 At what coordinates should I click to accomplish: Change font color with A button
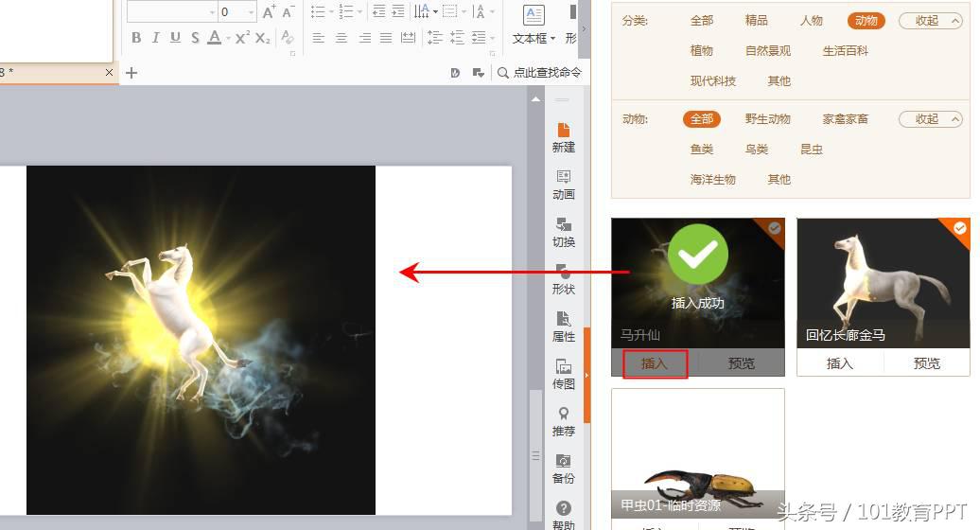[214, 38]
